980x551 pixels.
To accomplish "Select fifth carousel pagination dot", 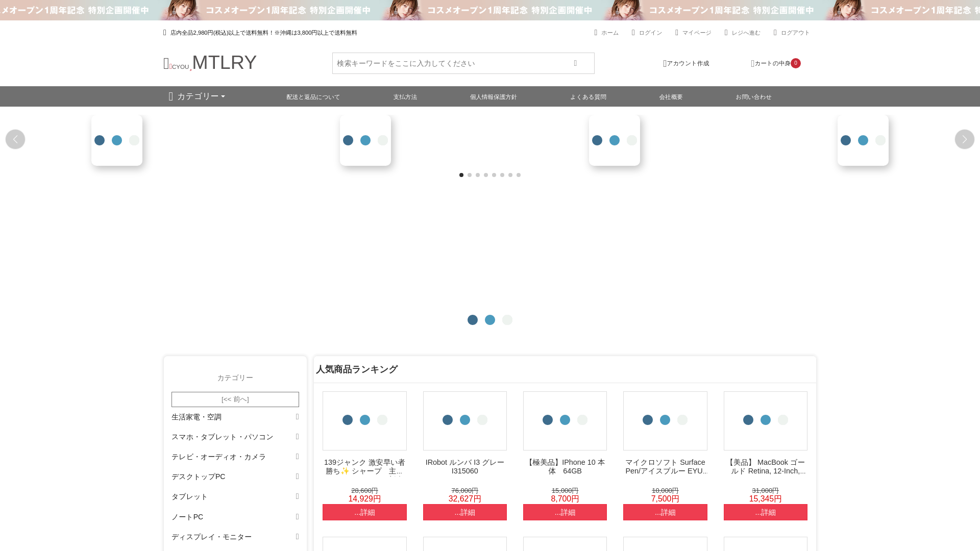I will tap(494, 175).
